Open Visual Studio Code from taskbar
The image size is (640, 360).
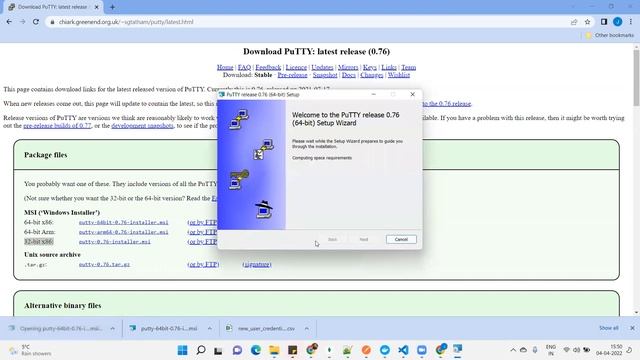click(403, 350)
